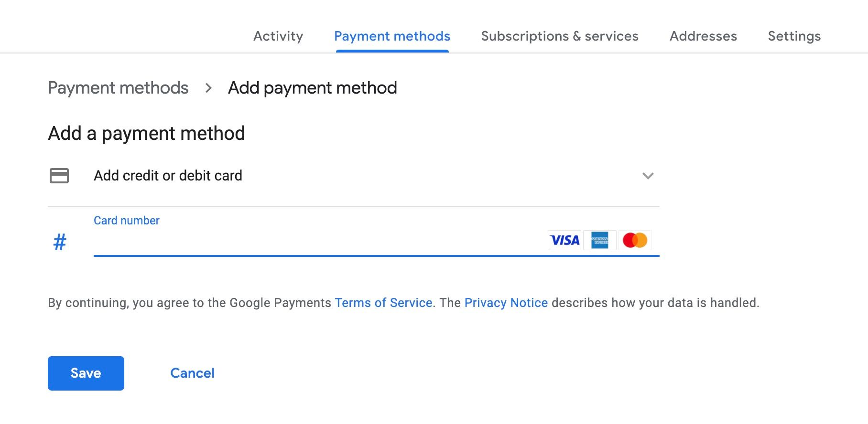The image size is (868, 424).
Task: Open the Terms of Service link
Action: 384,303
